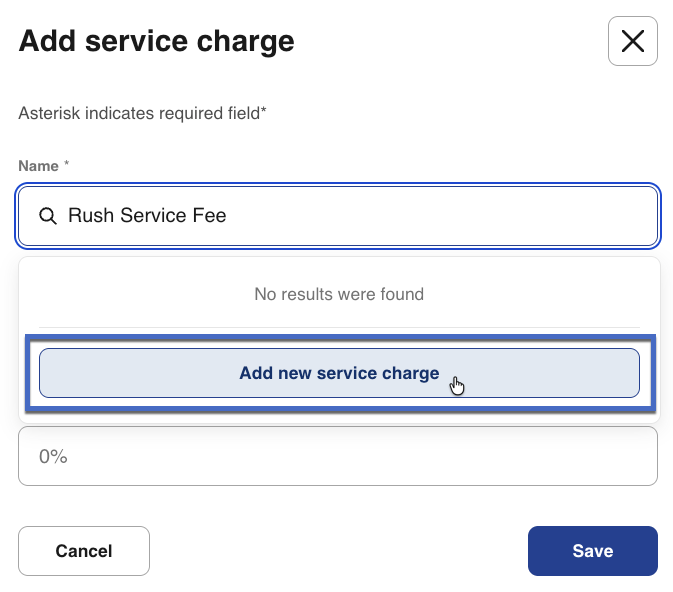Focus the service charge percent box
673x592 pixels.
tap(338, 457)
